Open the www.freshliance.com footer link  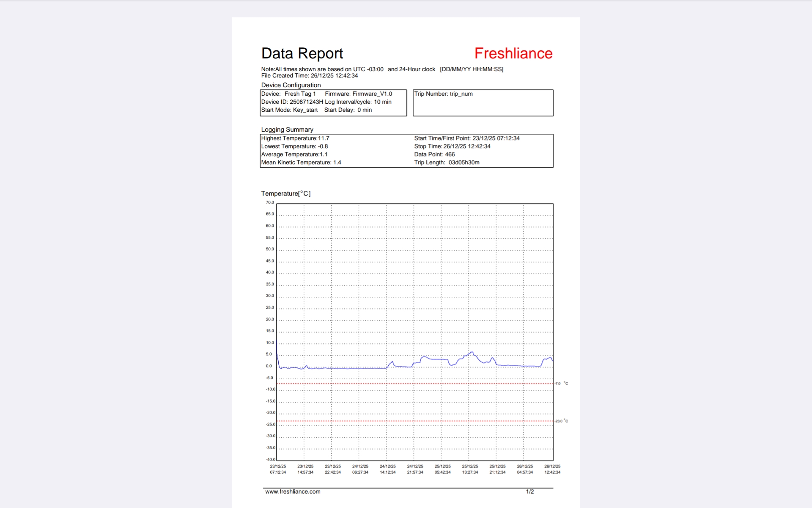(293, 491)
